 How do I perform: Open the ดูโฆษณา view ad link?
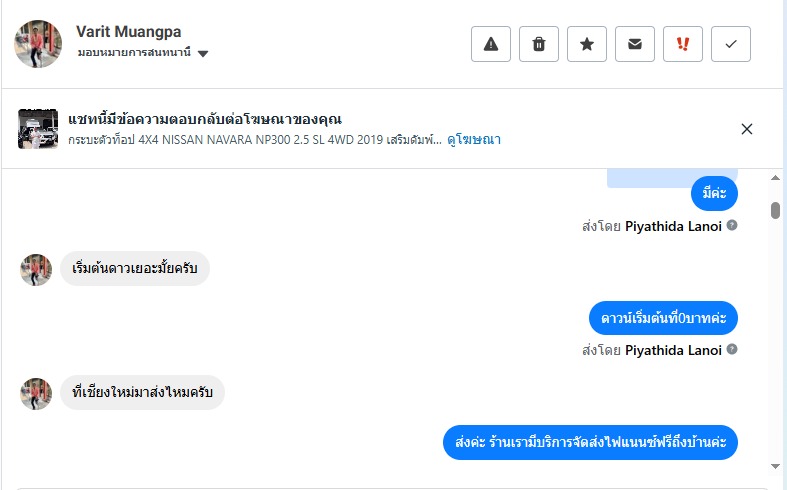click(x=474, y=140)
